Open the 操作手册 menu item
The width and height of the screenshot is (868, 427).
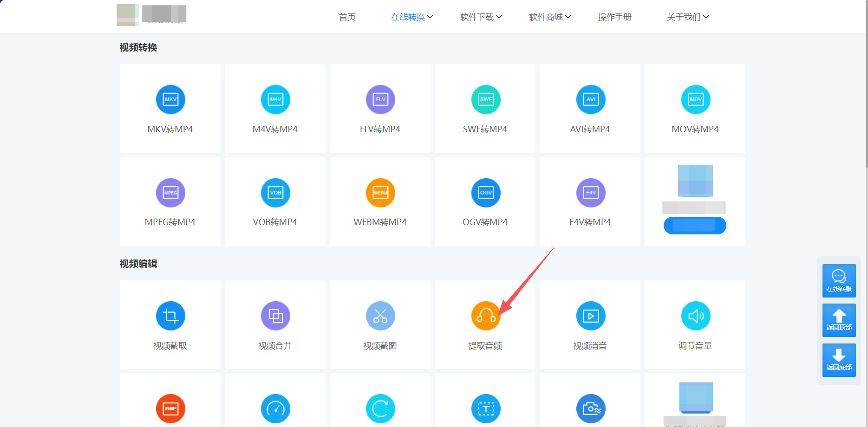[615, 17]
